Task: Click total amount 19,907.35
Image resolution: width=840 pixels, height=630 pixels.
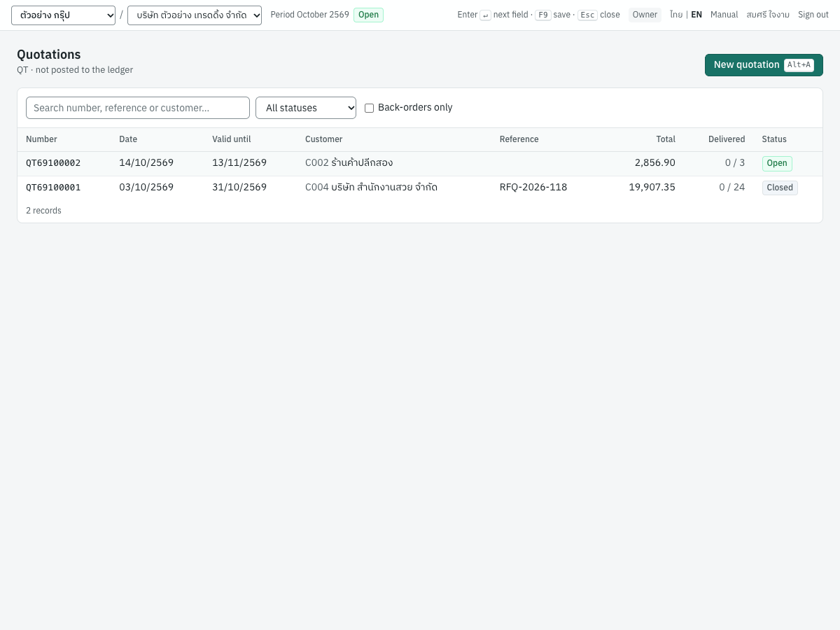Action: coord(652,188)
